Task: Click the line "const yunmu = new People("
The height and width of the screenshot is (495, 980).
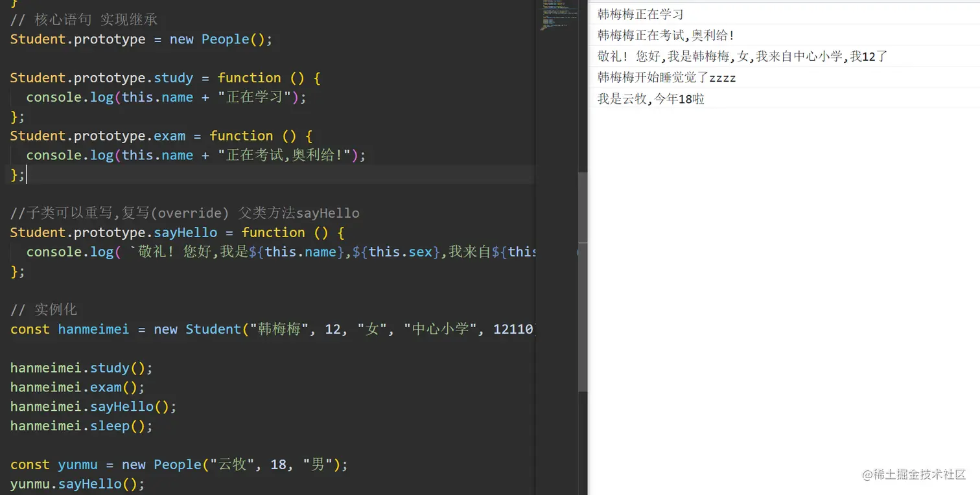Action: pyautogui.click(x=180, y=465)
